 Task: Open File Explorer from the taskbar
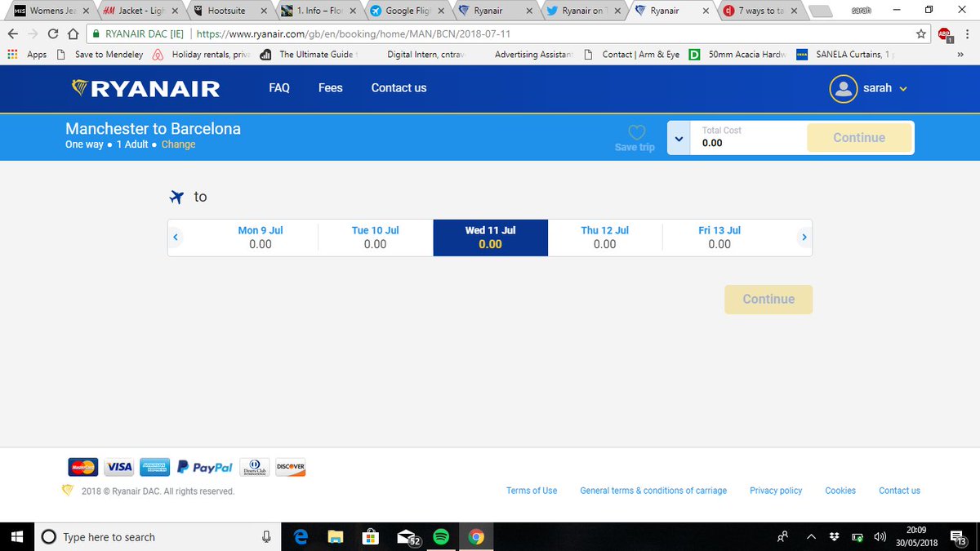pyautogui.click(x=335, y=536)
